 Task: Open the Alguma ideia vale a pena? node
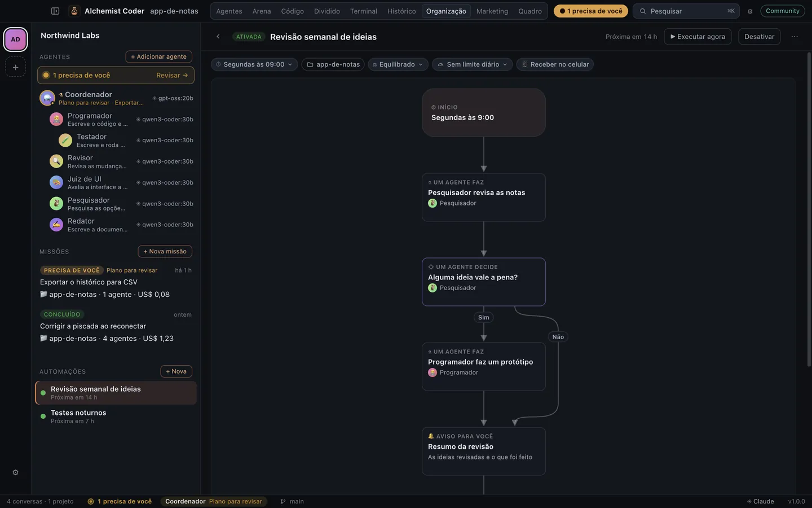click(x=484, y=282)
